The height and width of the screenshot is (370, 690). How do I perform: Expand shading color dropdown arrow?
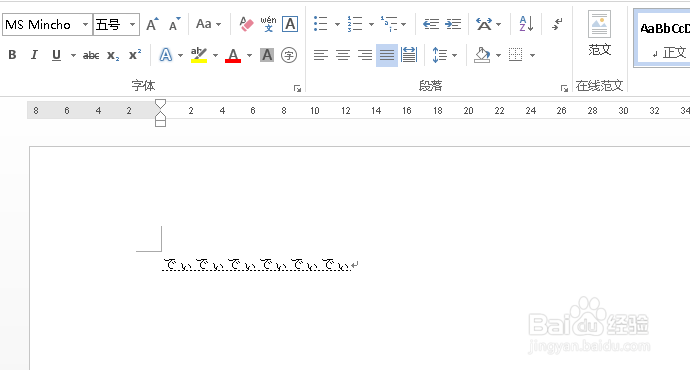point(498,55)
